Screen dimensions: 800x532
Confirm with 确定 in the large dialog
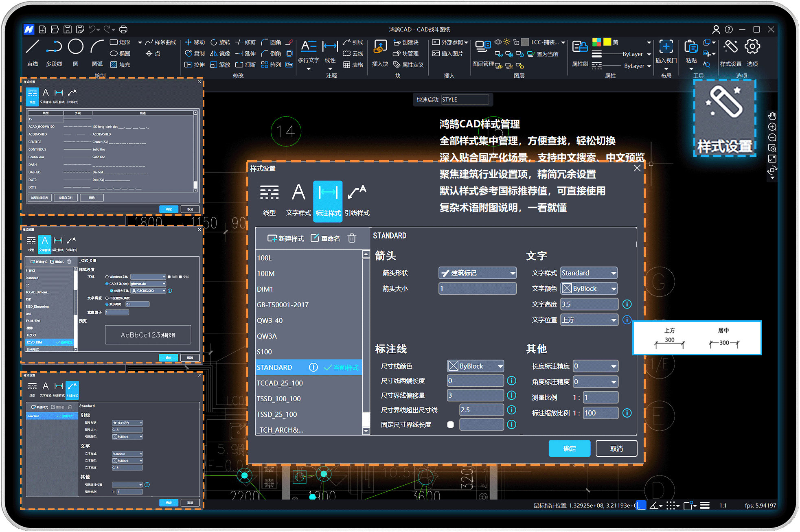[x=569, y=449]
